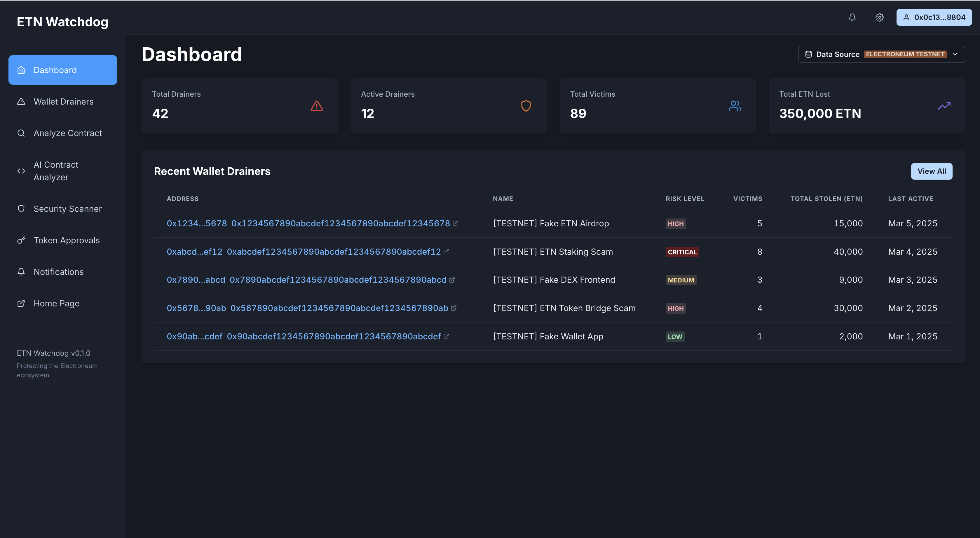
Task: Click external link icon beside 0x1234...5678 address
Action: 455,223
